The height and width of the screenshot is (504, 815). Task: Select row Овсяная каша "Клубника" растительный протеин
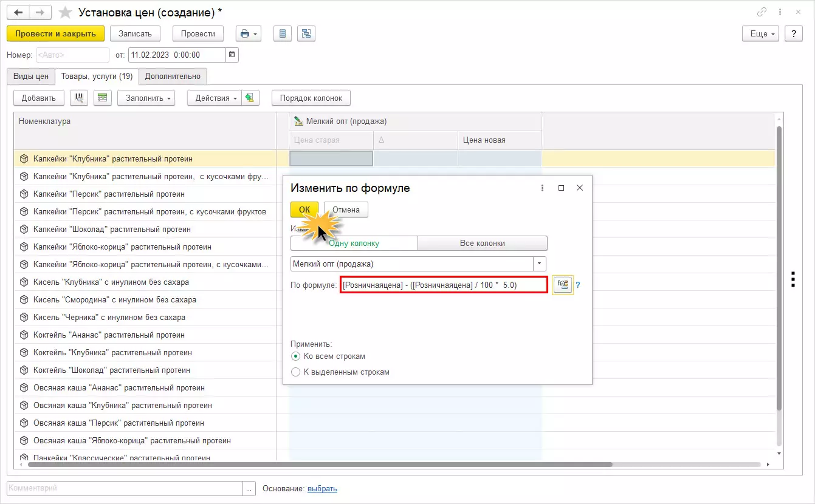145,405
